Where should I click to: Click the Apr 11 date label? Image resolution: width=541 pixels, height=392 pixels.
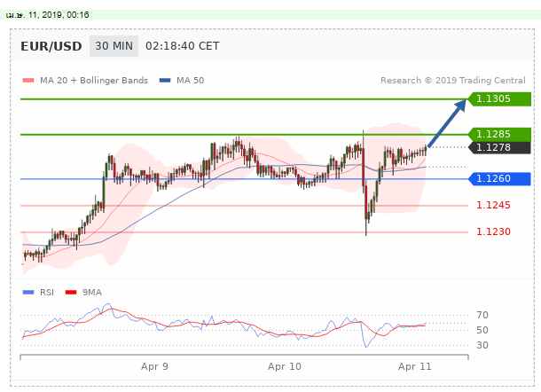pyautogui.click(x=415, y=366)
